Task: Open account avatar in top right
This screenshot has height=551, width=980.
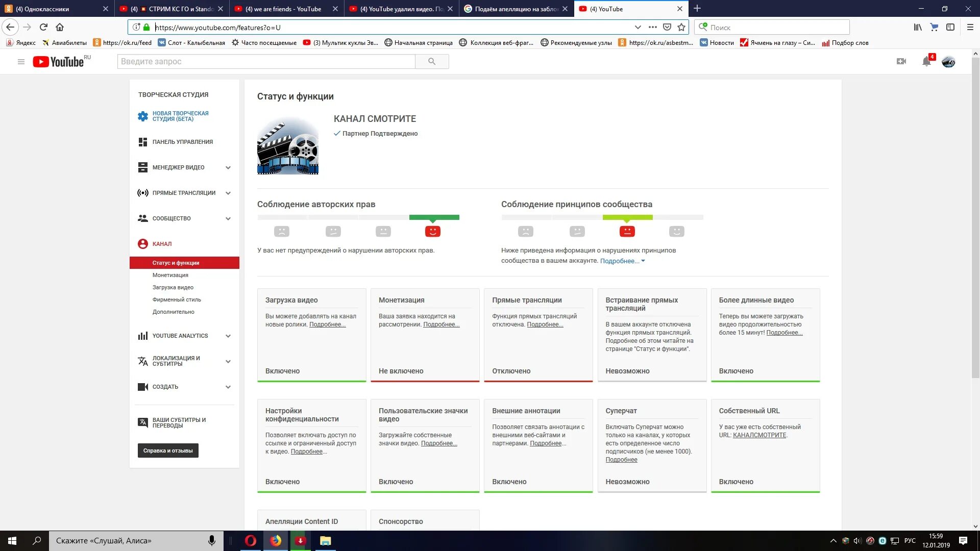Action: [x=948, y=62]
